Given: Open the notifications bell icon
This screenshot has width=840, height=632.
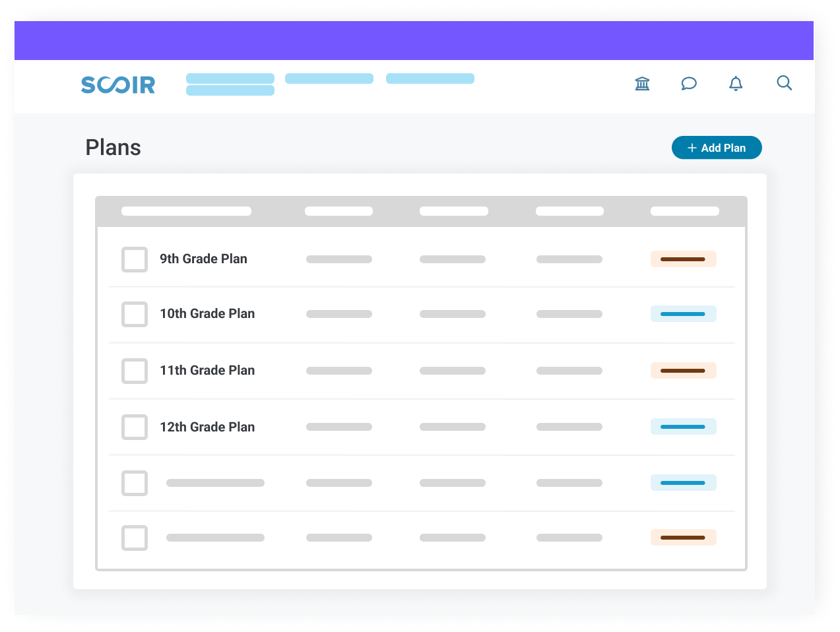Looking at the screenshot, I should 736,83.
